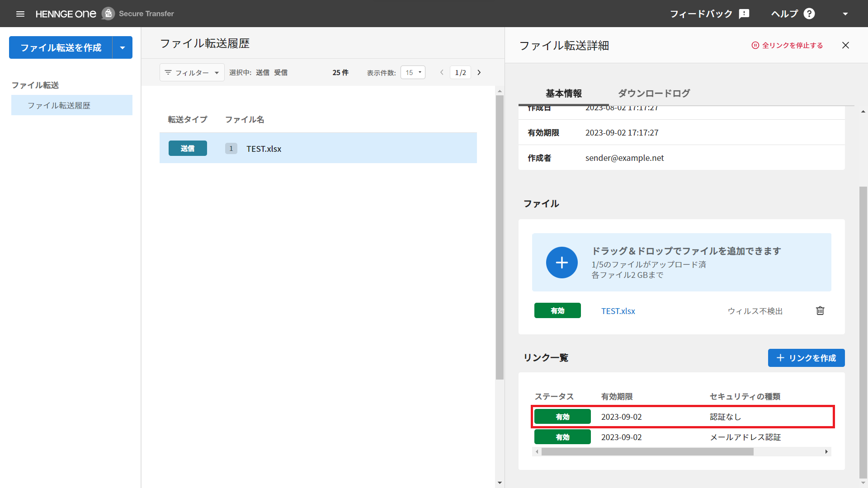Open the フィルター dropdown
The width and height of the screenshot is (868, 488).
[192, 72]
